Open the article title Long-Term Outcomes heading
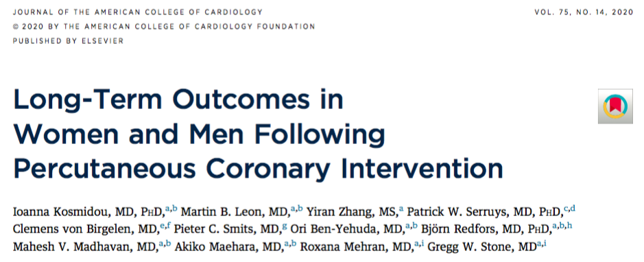This screenshot has height=262, width=644. point(258,134)
